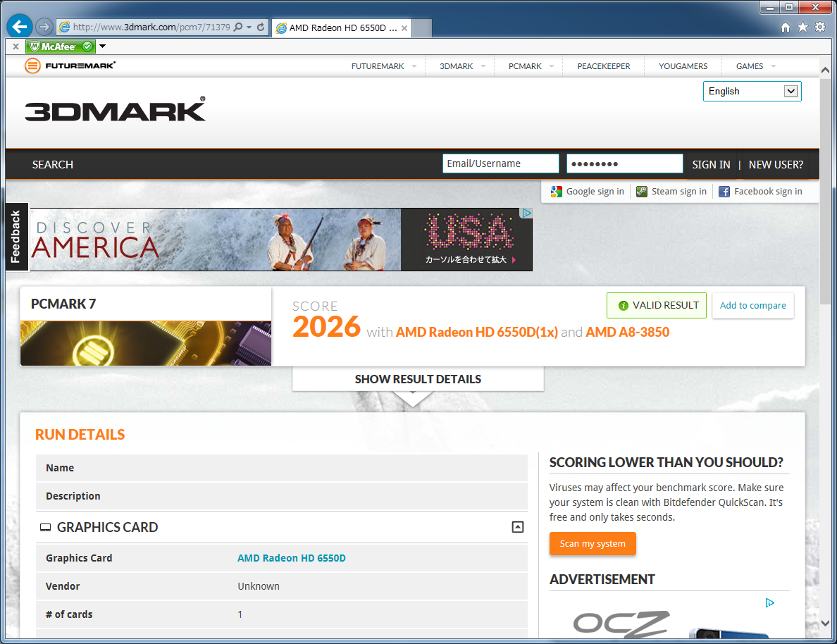837x644 pixels.
Task: Click Add to compare button
Action: point(752,306)
